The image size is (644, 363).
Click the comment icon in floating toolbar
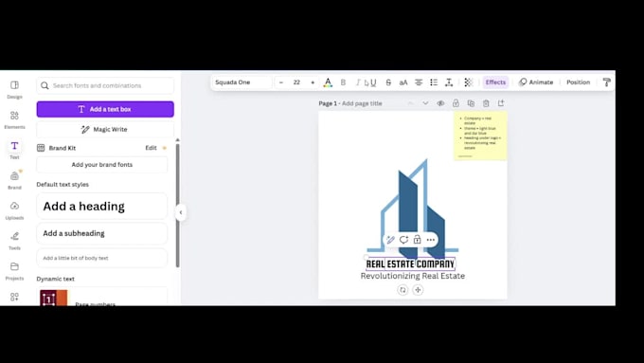click(x=403, y=240)
